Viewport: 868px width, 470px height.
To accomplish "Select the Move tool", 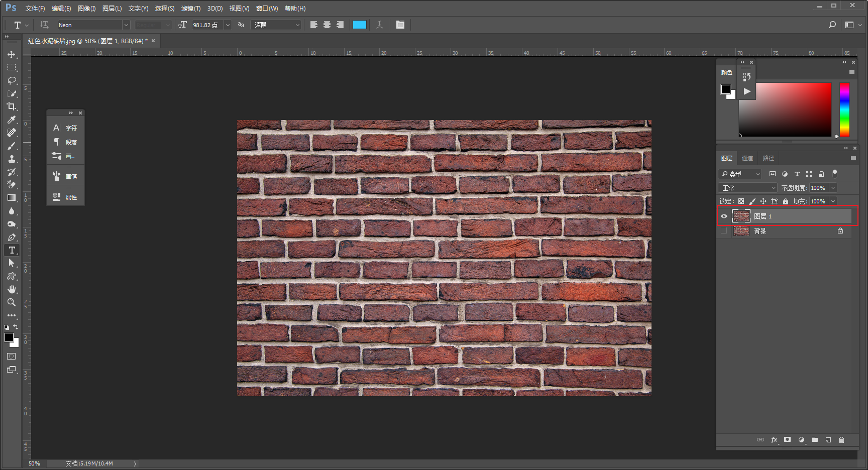I will coord(12,54).
